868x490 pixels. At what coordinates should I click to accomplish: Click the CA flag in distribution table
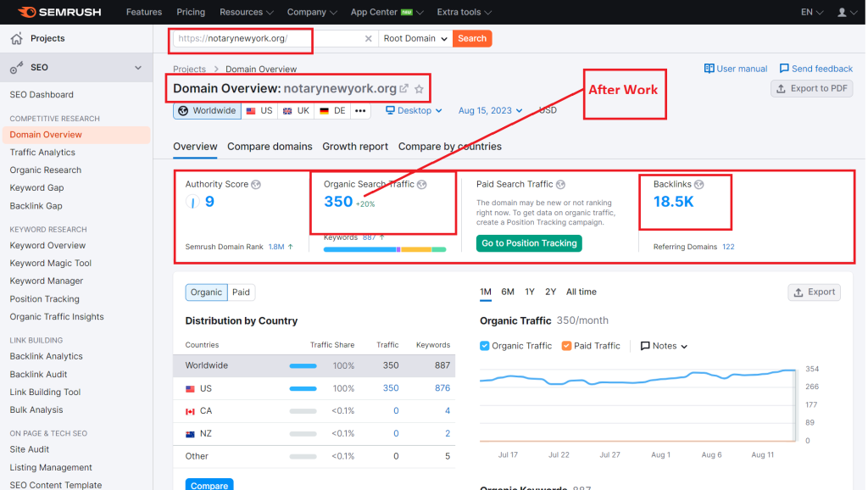pyautogui.click(x=190, y=411)
